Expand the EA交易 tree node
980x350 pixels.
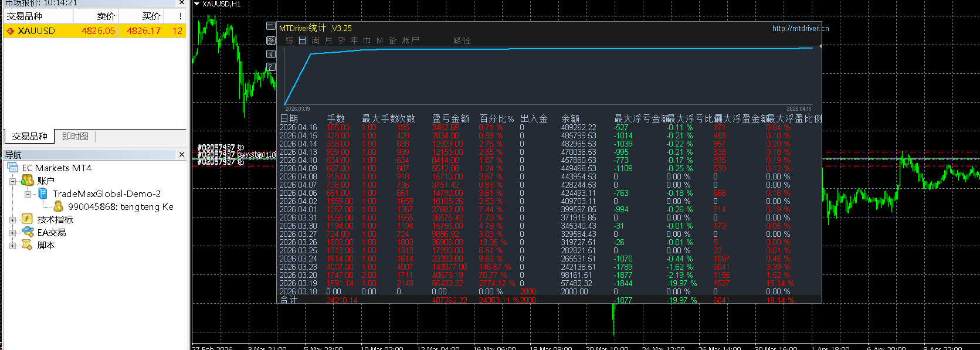pyautogui.click(x=12, y=233)
